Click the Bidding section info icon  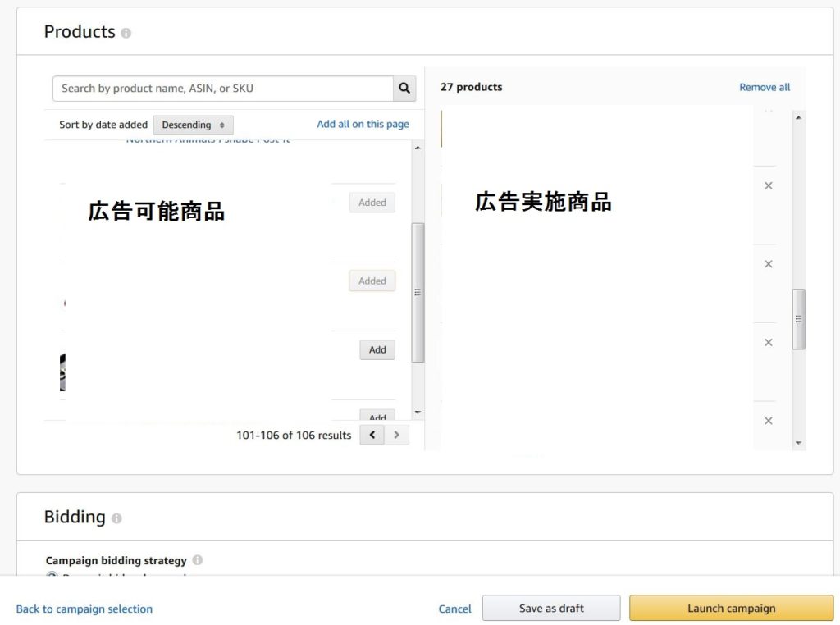point(116,518)
